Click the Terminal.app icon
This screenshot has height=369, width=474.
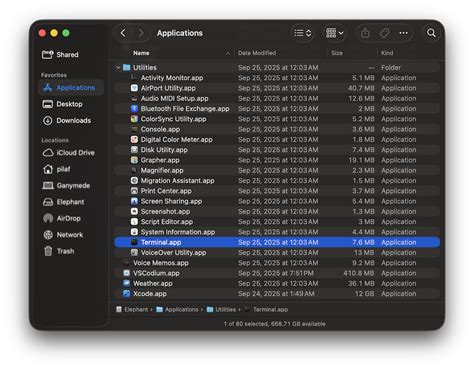[134, 242]
